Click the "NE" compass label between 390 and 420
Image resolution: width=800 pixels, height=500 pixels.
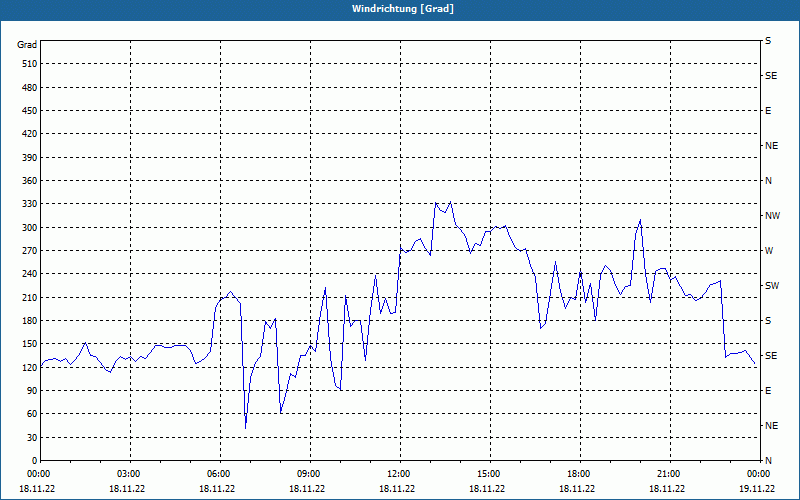[771, 146]
